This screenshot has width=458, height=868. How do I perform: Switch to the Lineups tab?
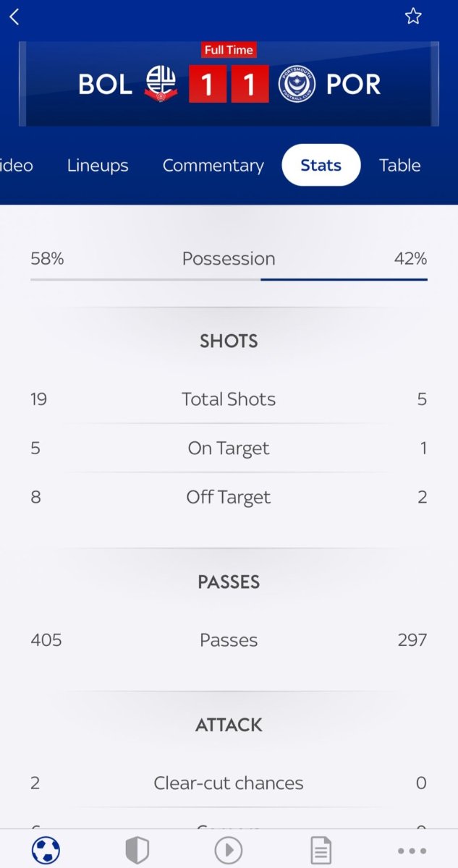(98, 166)
